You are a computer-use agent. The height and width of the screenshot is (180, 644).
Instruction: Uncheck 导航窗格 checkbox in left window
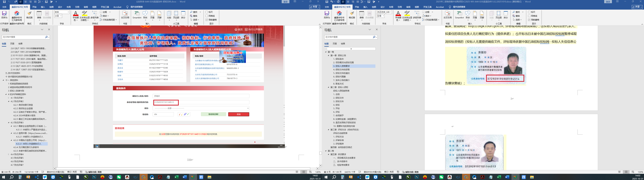point(207,20)
